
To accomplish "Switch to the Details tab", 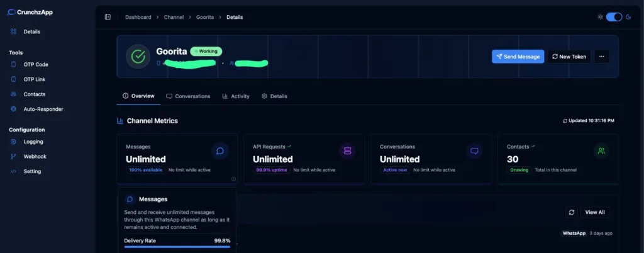I will click(274, 96).
